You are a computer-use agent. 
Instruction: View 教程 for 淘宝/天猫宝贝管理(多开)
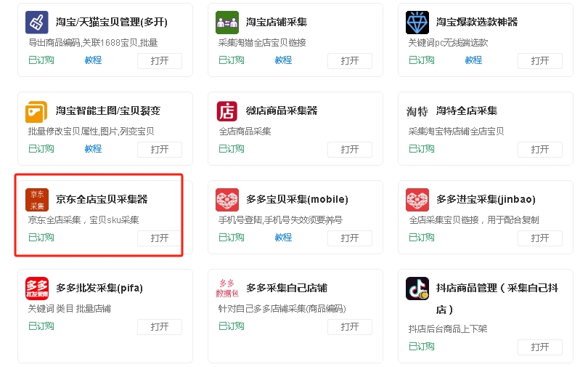(93, 60)
